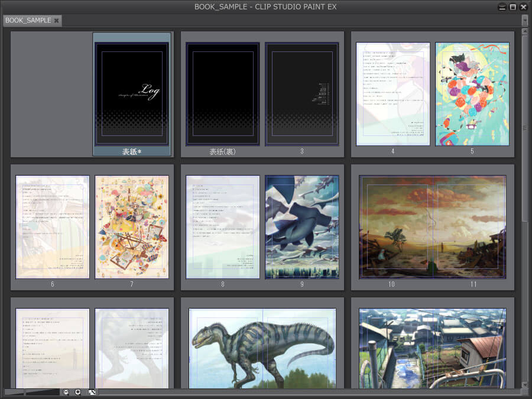Screen dimensions: 532x399
Task: Close the BOOK_SAMPLE tab with its X
Action: pos(56,21)
